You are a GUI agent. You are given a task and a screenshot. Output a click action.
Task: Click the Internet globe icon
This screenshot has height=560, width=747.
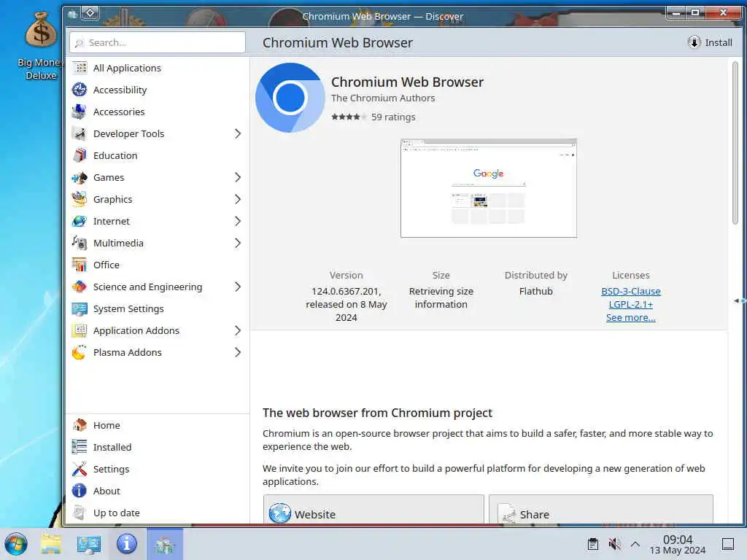pos(80,222)
